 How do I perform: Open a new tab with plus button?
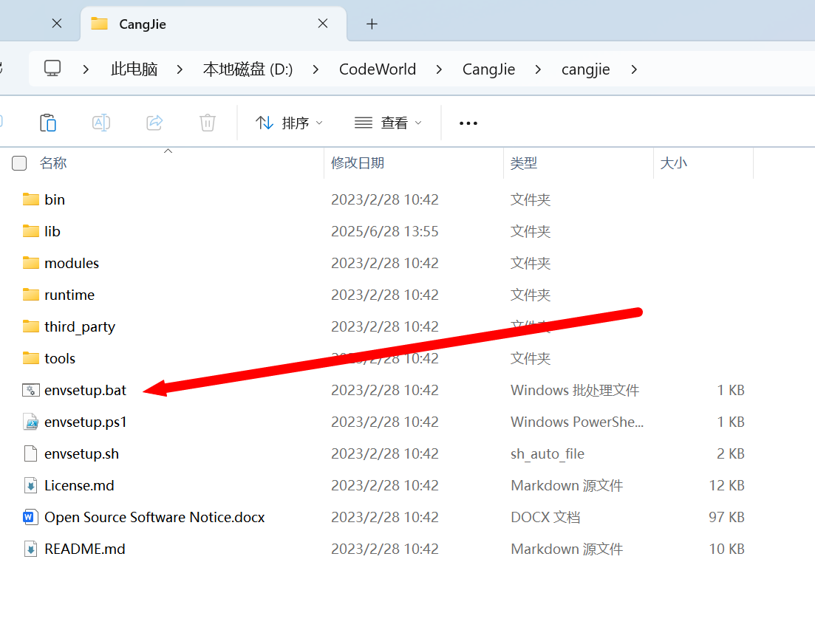click(372, 24)
